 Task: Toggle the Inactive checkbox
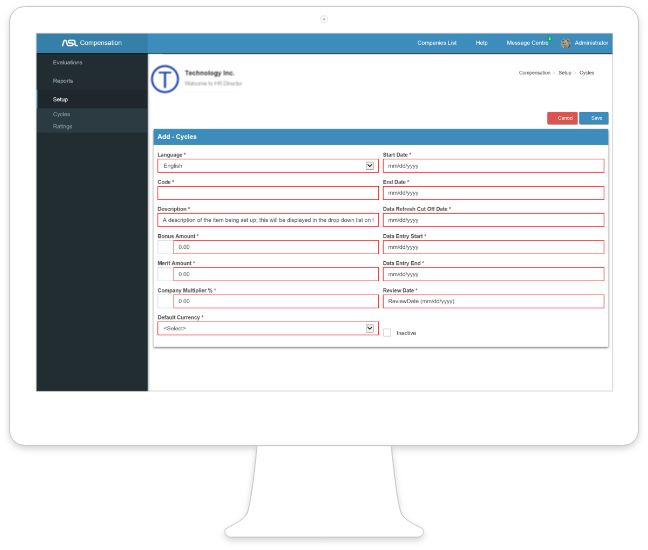387,332
